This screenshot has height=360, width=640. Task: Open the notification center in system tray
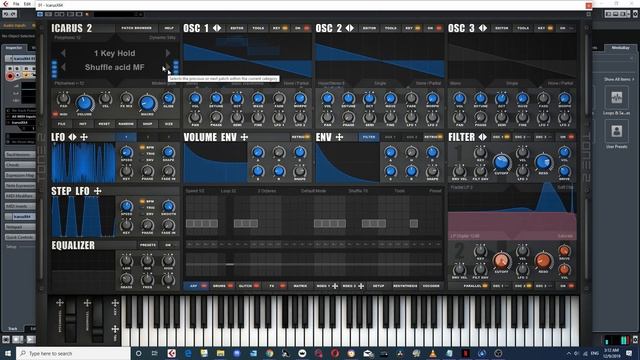(629, 353)
